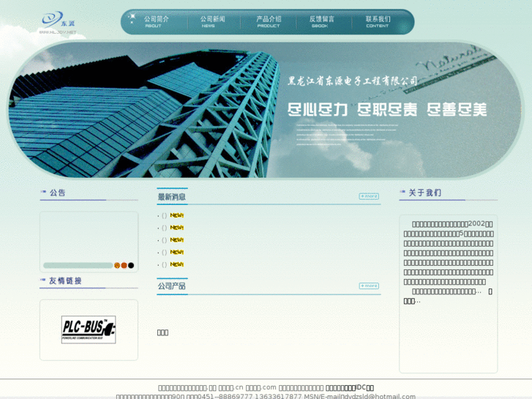This screenshot has width=532, height=399.
Task: Click the main banner building image
Action: click(266, 110)
